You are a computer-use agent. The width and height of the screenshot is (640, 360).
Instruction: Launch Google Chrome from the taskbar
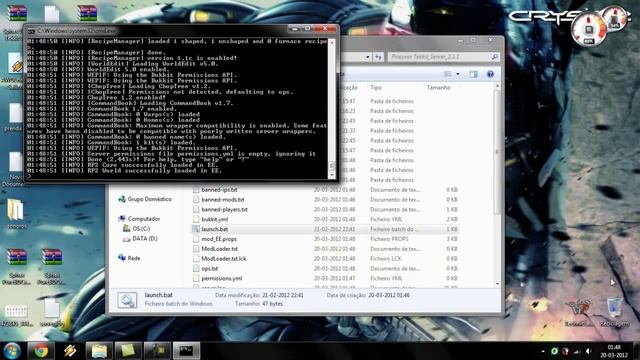tap(41, 351)
